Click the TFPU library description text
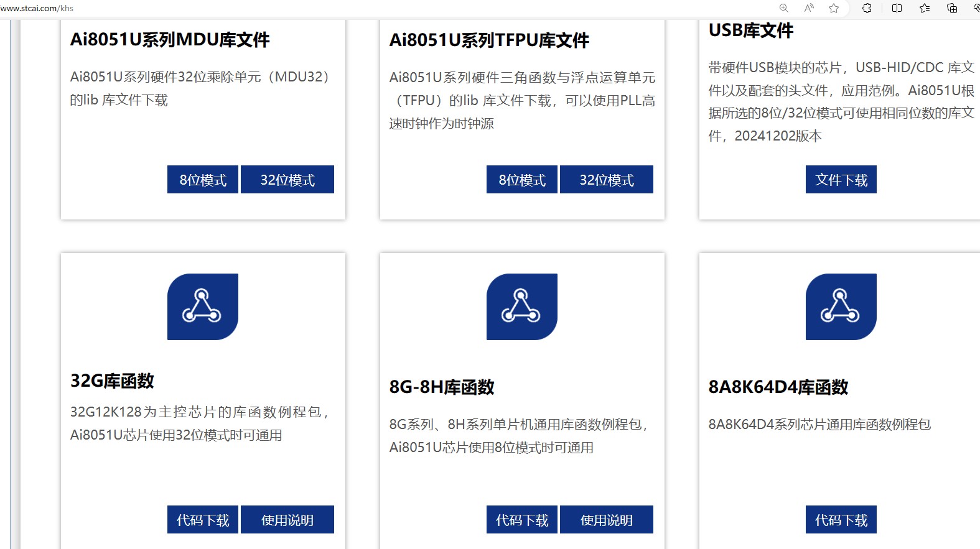Image resolution: width=980 pixels, height=549 pixels. [x=522, y=100]
